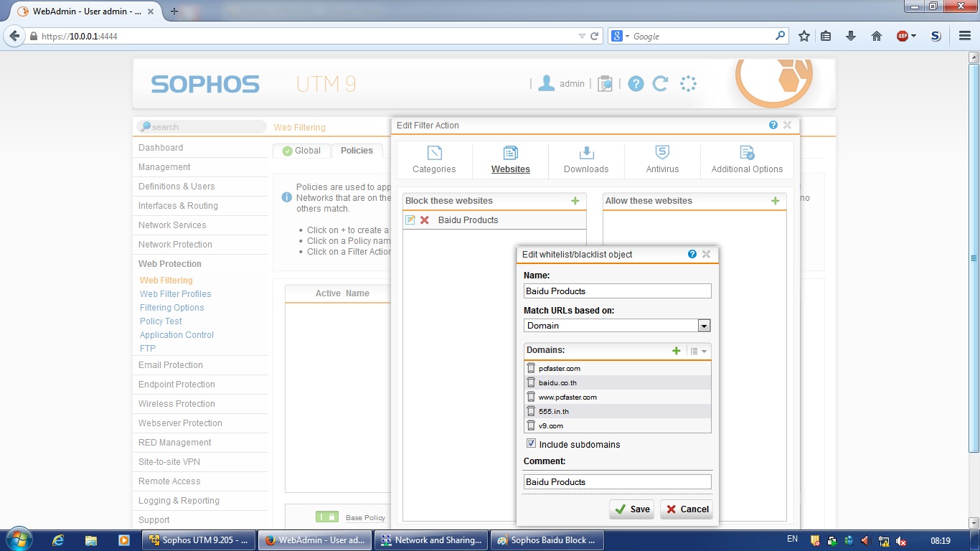Image resolution: width=980 pixels, height=551 pixels.
Task: Open the Match URLs based on dropdown
Action: [617, 326]
